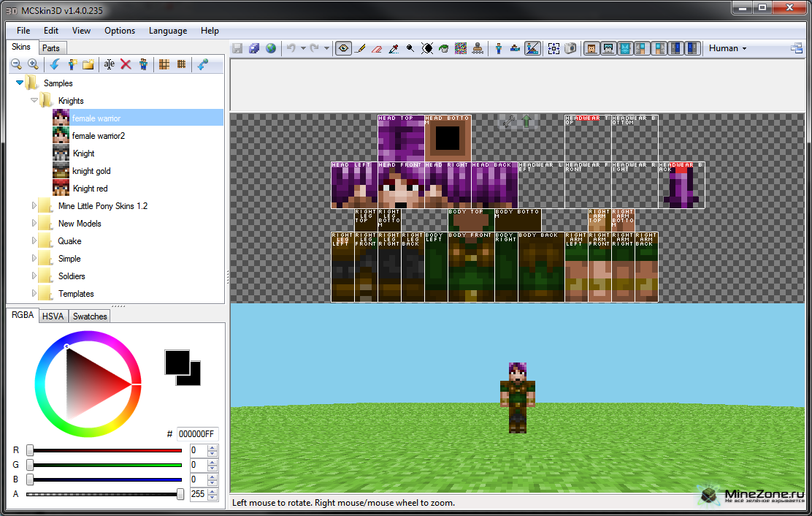The height and width of the screenshot is (516, 812).
Task: Select the Eraser tool
Action: point(377,48)
